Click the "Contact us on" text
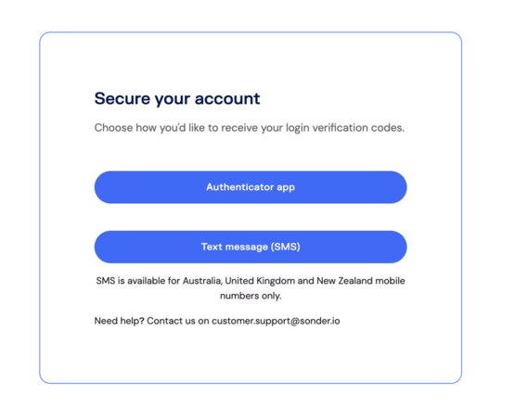Image resolution: width=515 pixels, height=420 pixels. [177, 321]
